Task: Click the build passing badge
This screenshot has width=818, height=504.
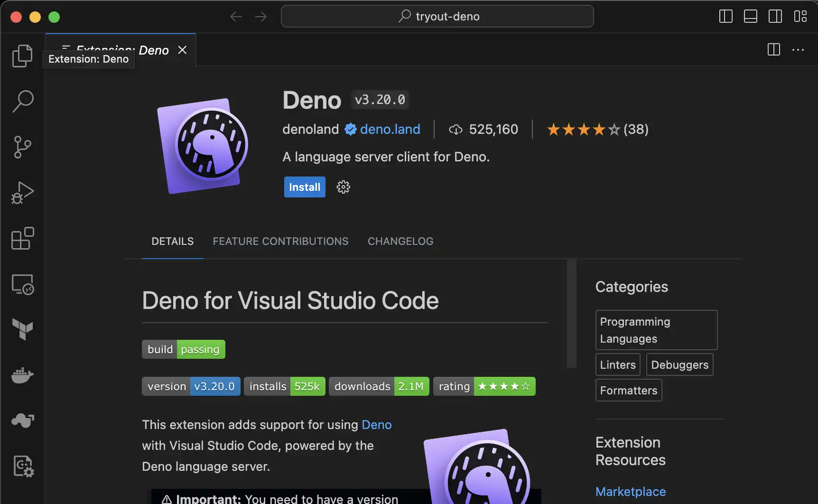Action: point(184,349)
